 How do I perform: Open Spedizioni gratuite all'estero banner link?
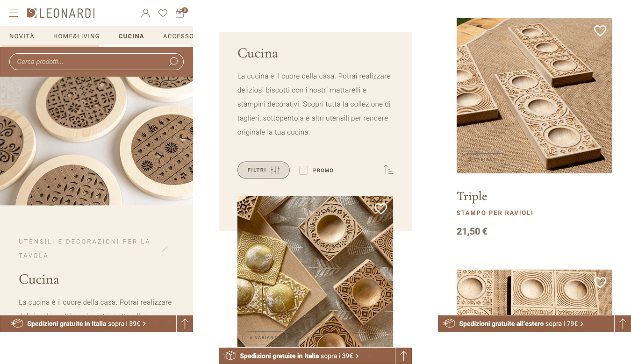[521, 323]
